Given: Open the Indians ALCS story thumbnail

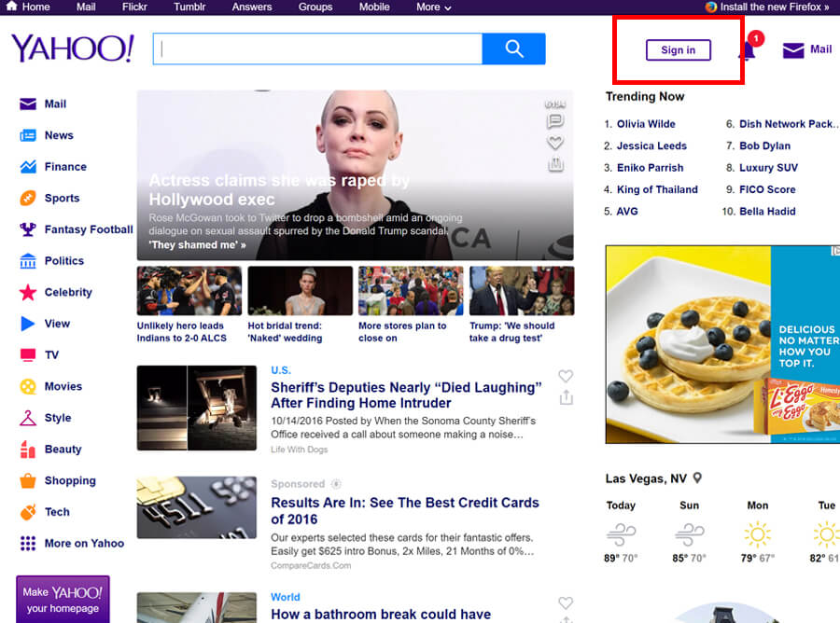Looking at the screenshot, I should 189,291.
